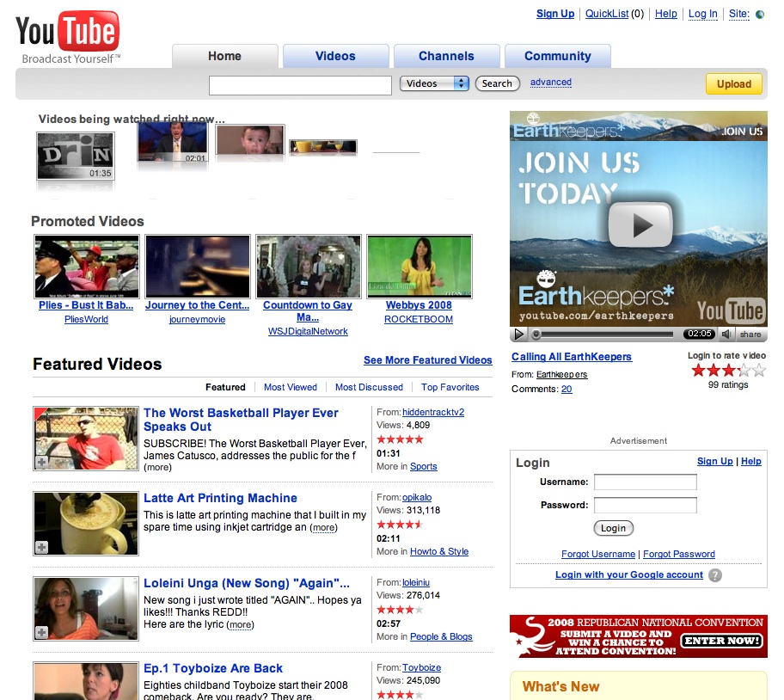
Task: Open QuickList in the header
Action: coord(607,14)
